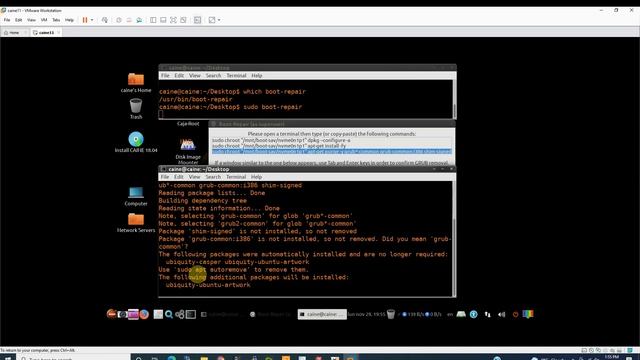This screenshot has height=360, width=640.
Task: Revert to snapshot using the toolbar icon
Action: point(129,20)
